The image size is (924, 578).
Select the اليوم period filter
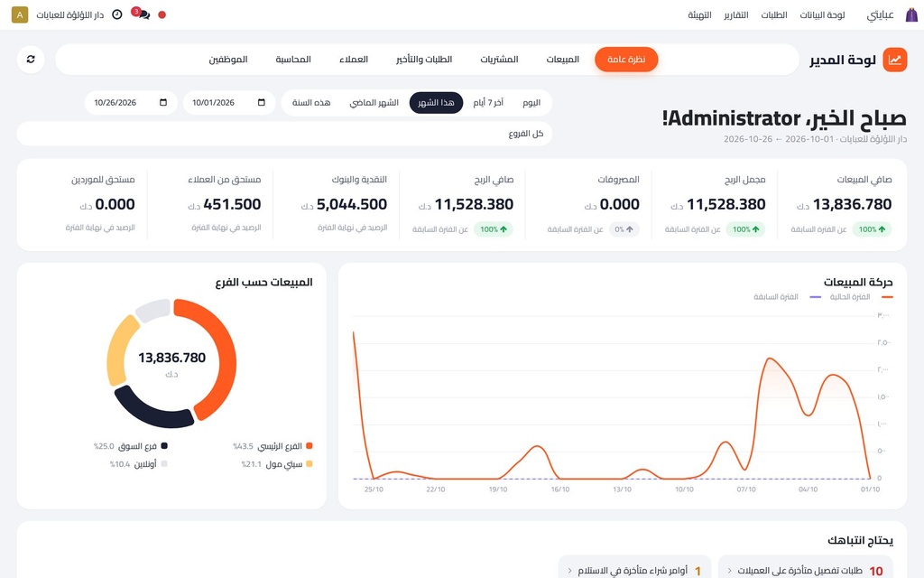pos(531,103)
